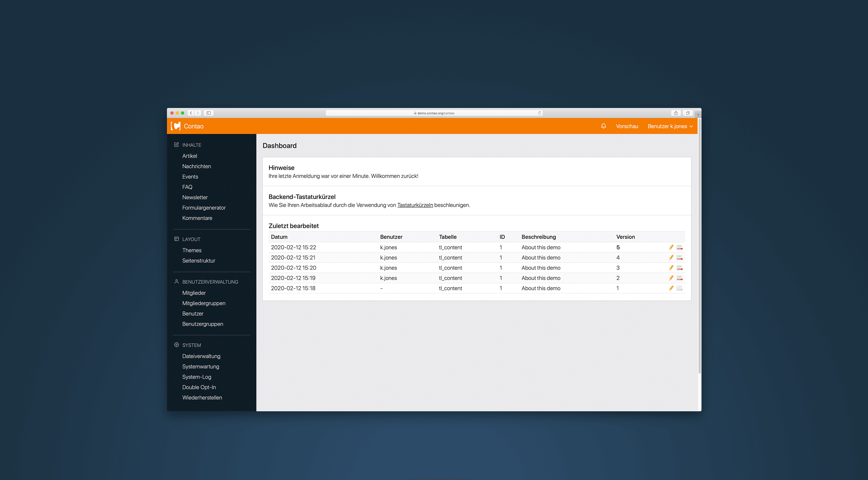This screenshot has height=480, width=868.
Task: Click the Safari share icon
Action: point(676,113)
